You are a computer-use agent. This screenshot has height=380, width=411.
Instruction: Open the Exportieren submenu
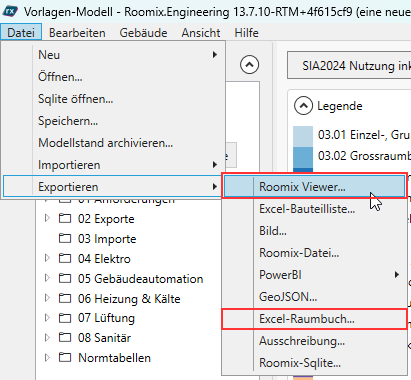point(113,187)
